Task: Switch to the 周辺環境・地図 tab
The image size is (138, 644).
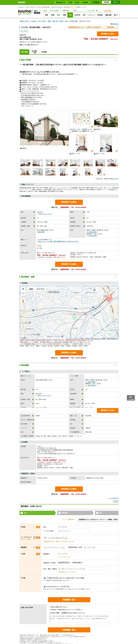Action: pyautogui.click(x=34, y=52)
